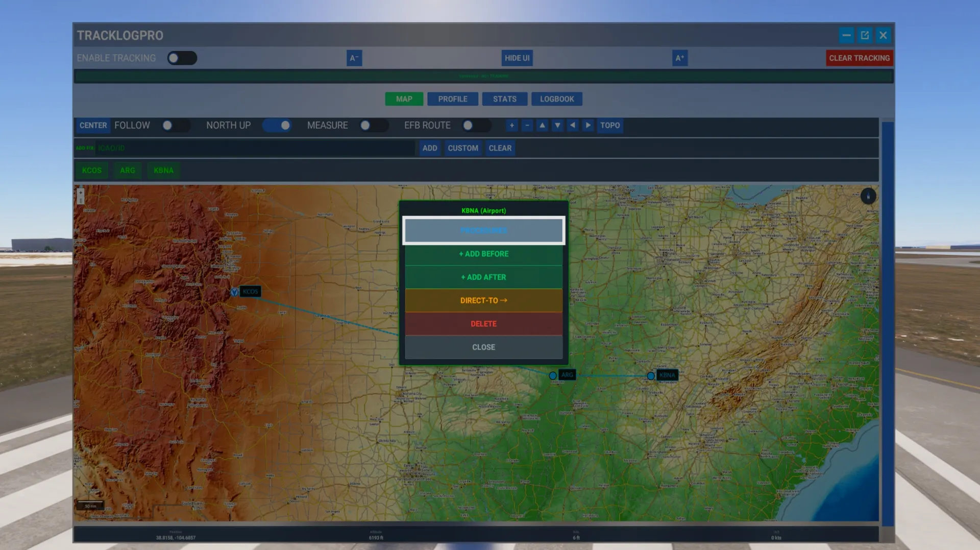Image resolution: width=980 pixels, height=550 pixels.
Task: Disable the North Up toggle
Action: click(277, 125)
